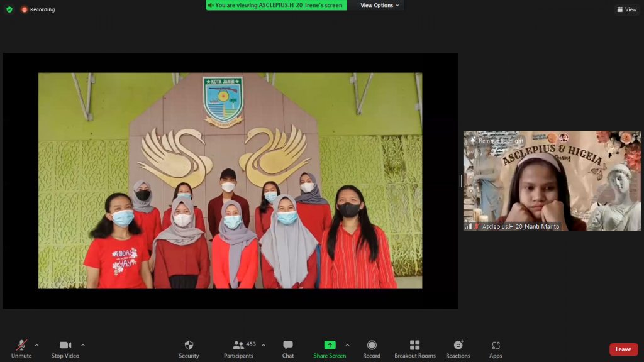Screen dimensions: 644x362
Task: Toggle the Record button
Action: point(372,346)
